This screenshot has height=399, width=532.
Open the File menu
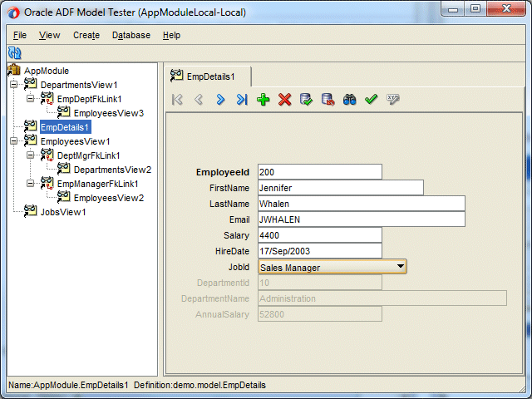(x=20, y=35)
